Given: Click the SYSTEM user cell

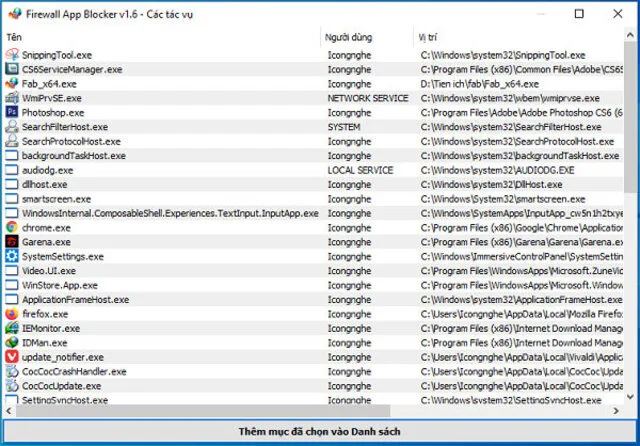Looking at the screenshot, I should (x=344, y=127).
